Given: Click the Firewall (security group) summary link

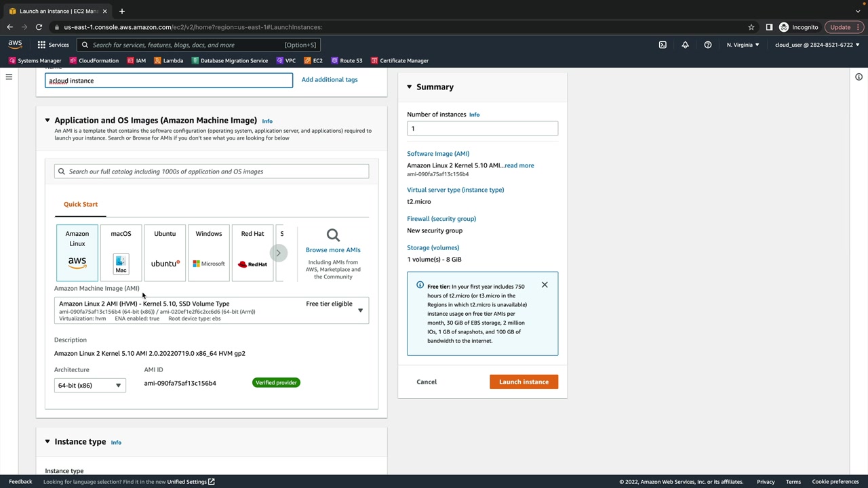Looking at the screenshot, I should (441, 219).
